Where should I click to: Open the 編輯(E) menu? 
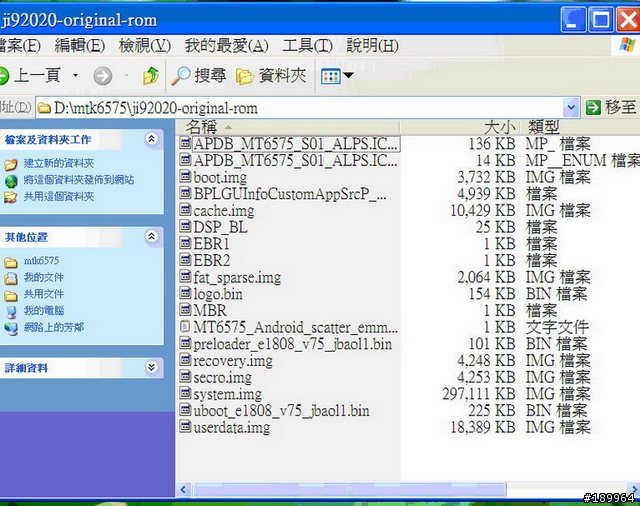[80, 45]
